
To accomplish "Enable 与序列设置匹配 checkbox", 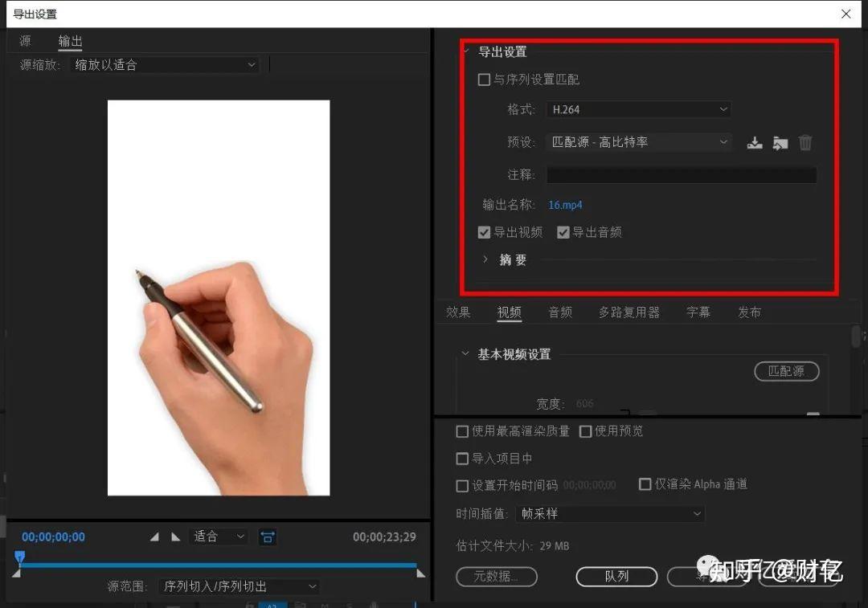I will click(x=484, y=80).
